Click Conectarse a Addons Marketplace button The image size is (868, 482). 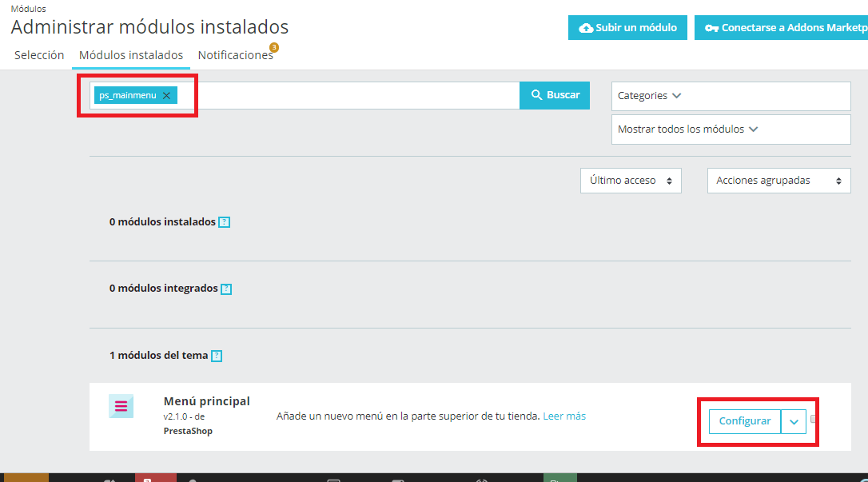[781, 28]
